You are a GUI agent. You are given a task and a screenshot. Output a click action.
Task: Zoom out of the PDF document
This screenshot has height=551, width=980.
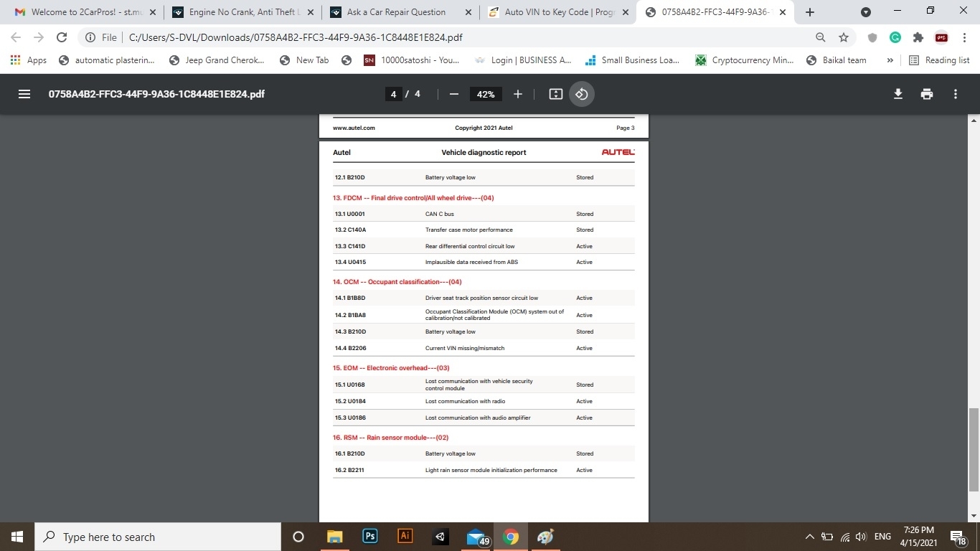click(453, 94)
